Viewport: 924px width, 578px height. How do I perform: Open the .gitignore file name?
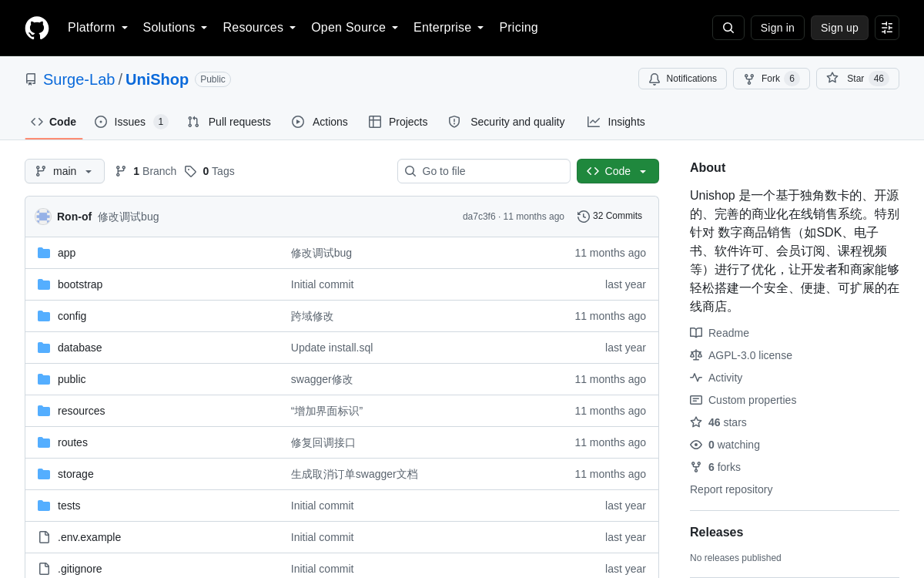(x=80, y=569)
